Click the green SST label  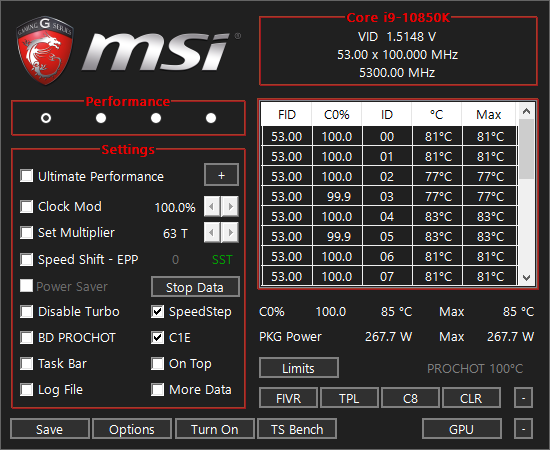tap(222, 260)
